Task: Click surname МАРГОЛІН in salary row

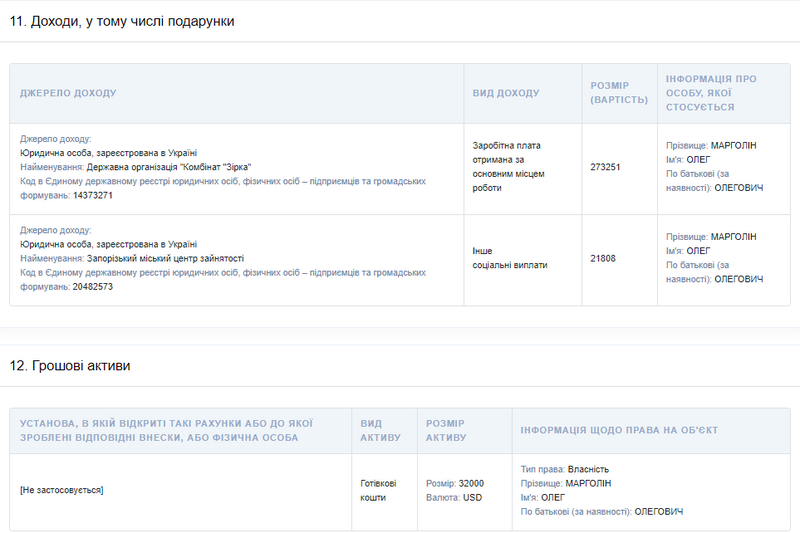Action: (734, 145)
